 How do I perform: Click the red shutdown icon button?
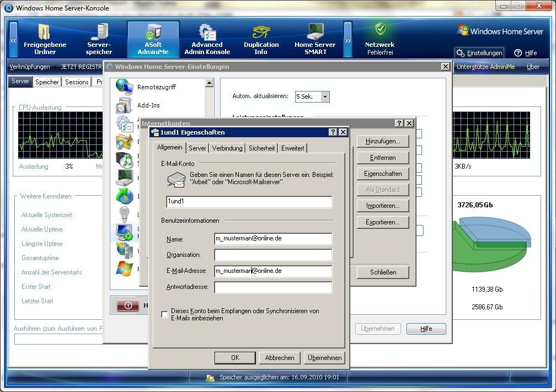pyautogui.click(x=128, y=305)
